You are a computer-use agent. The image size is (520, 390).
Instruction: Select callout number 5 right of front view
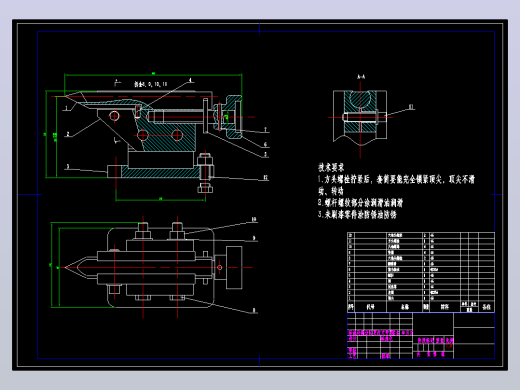click(265, 154)
